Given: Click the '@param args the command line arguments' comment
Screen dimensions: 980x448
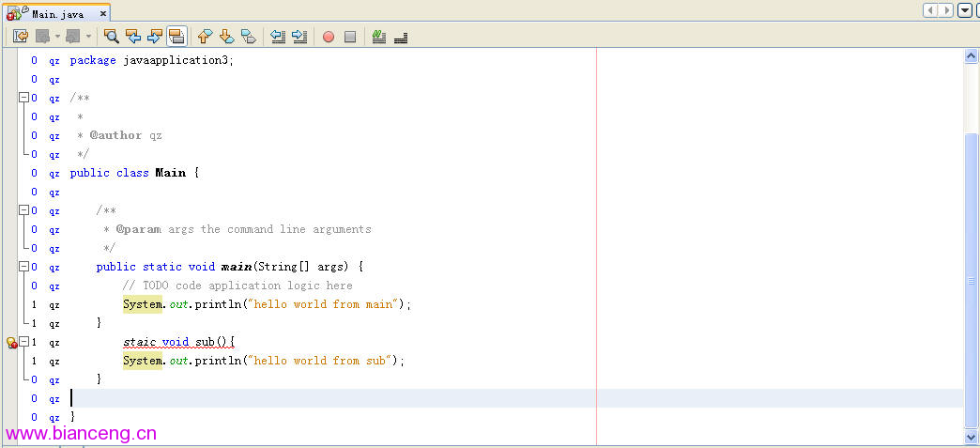Looking at the screenshot, I should tap(244, 229).
